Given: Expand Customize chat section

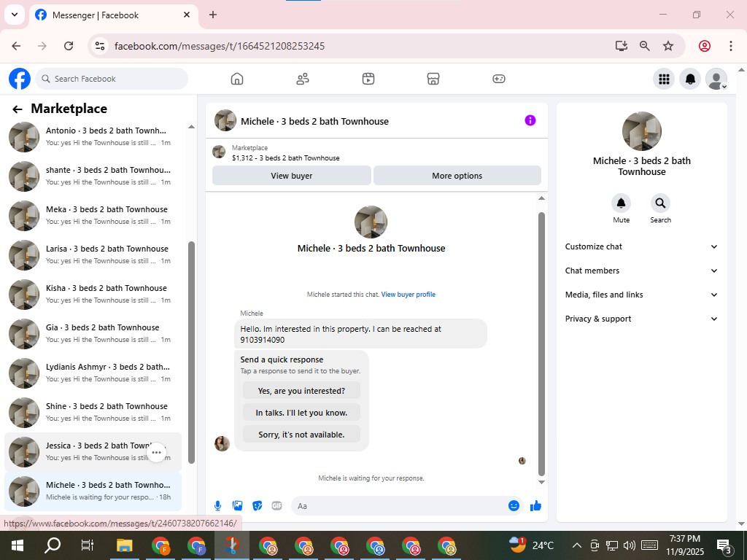Looking at the screenshot, I should [x=641, y=246].
